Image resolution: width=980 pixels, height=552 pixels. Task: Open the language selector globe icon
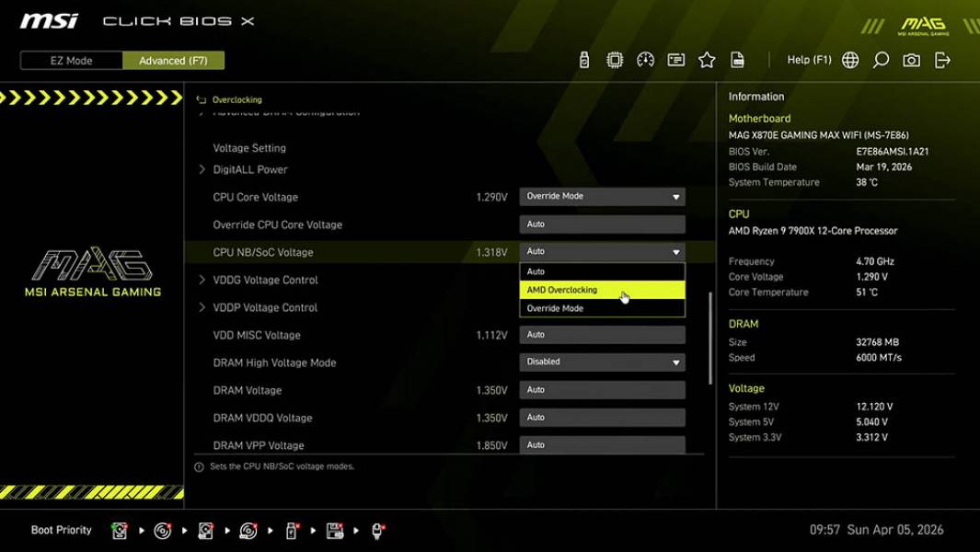pyautogui.click(x=849, y=59)
